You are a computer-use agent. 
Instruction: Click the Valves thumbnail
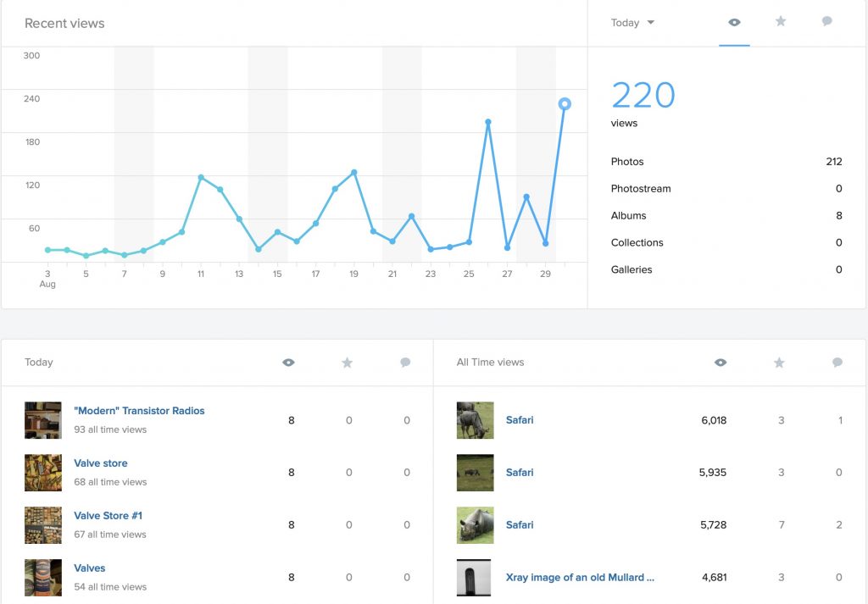point(43,578)
